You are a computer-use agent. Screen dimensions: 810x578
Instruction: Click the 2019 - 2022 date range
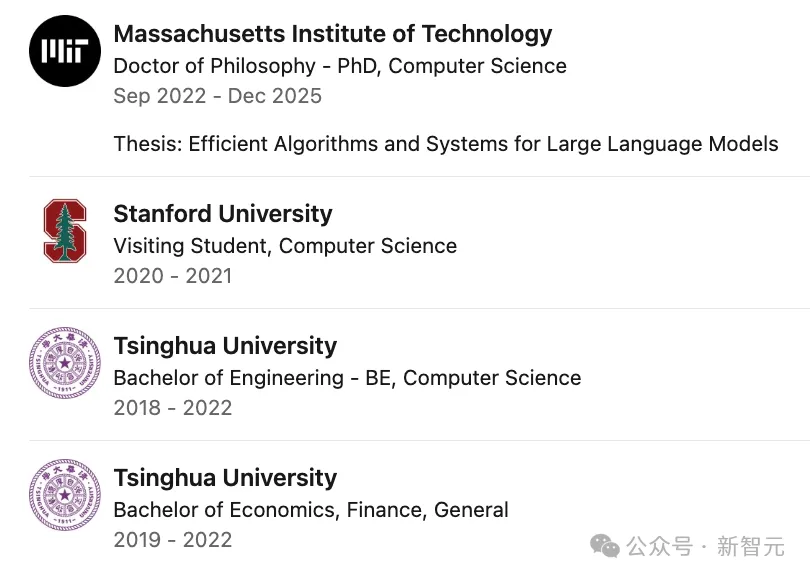point(172,540)
